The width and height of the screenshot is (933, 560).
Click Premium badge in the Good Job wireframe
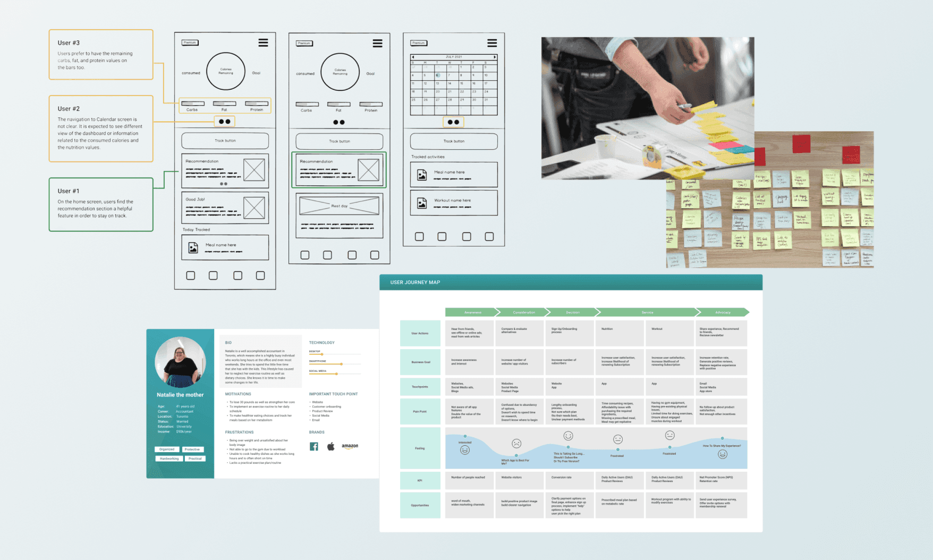(190, 43)
